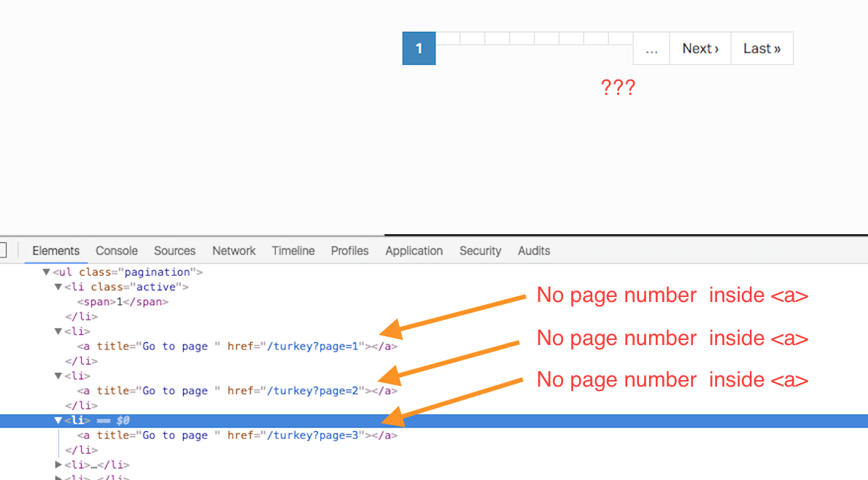This screenshot has height=480, width=868.
Task: Collapse the li containing the page=1 anchor
Action: (x=58, y=331)
